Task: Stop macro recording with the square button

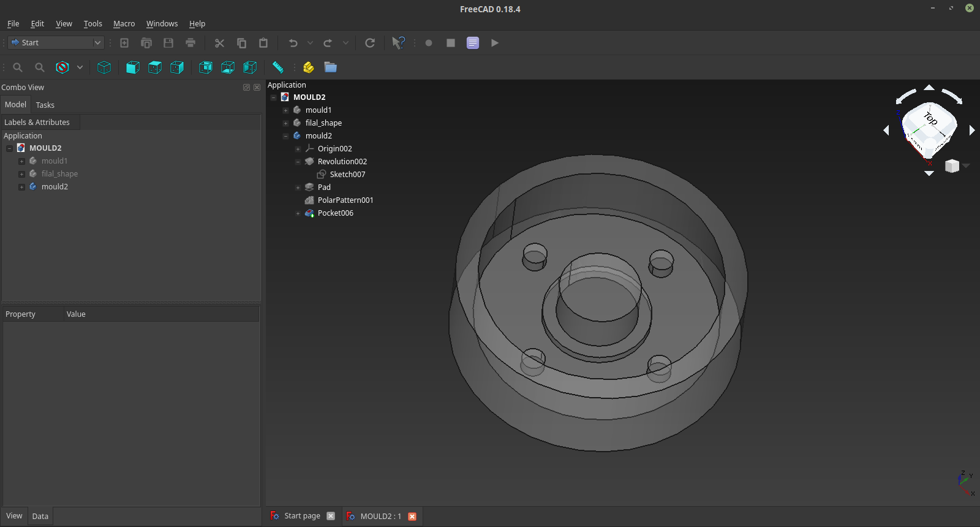Action: pos(451,43)
